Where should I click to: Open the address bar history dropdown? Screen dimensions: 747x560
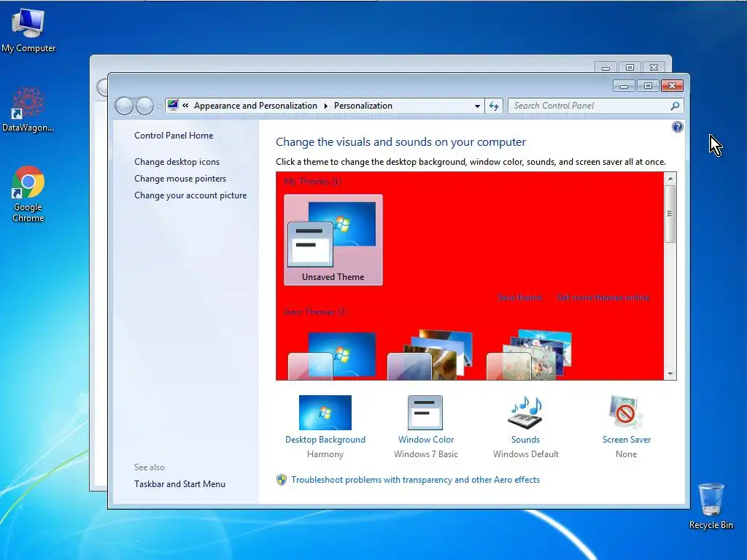point(477,106)
